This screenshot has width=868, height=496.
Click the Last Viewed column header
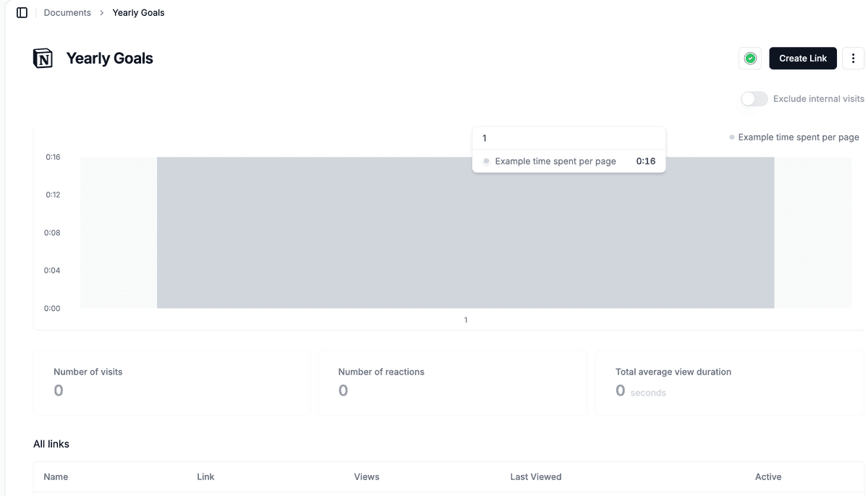(x=535, y=477)
